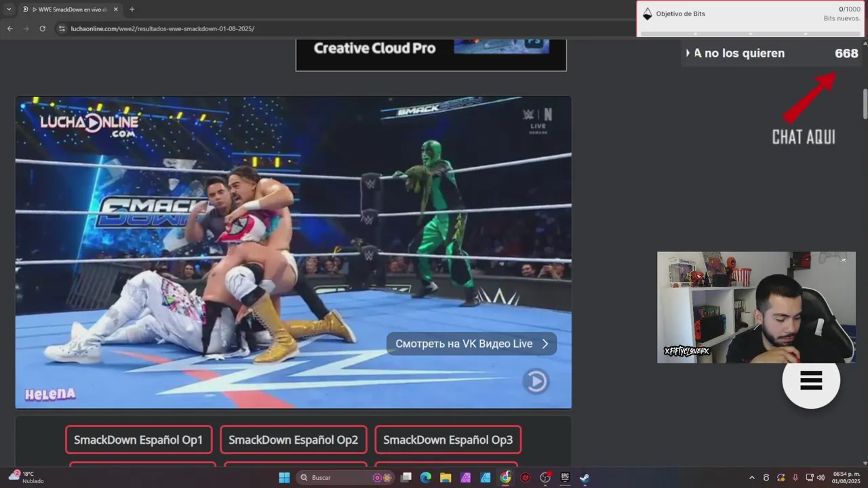Click the VK video play logo icon
The height and width of the screenshot is (488, 868).
pos(536,382)
